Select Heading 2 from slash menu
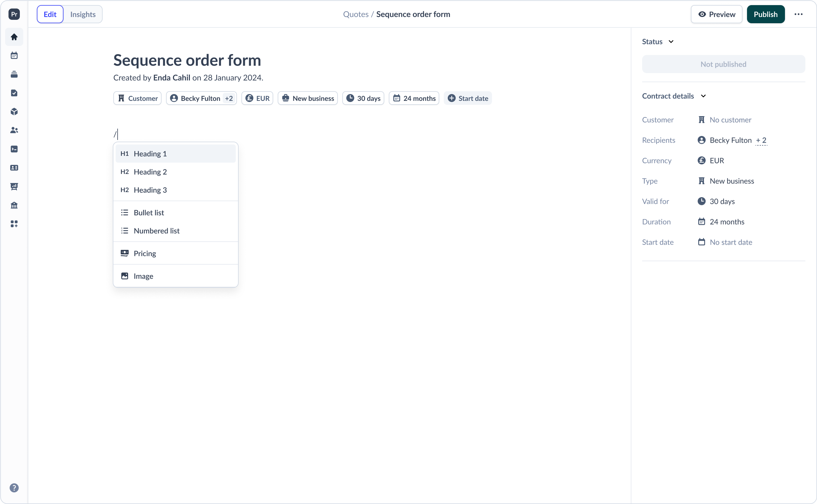 [150, 172]
